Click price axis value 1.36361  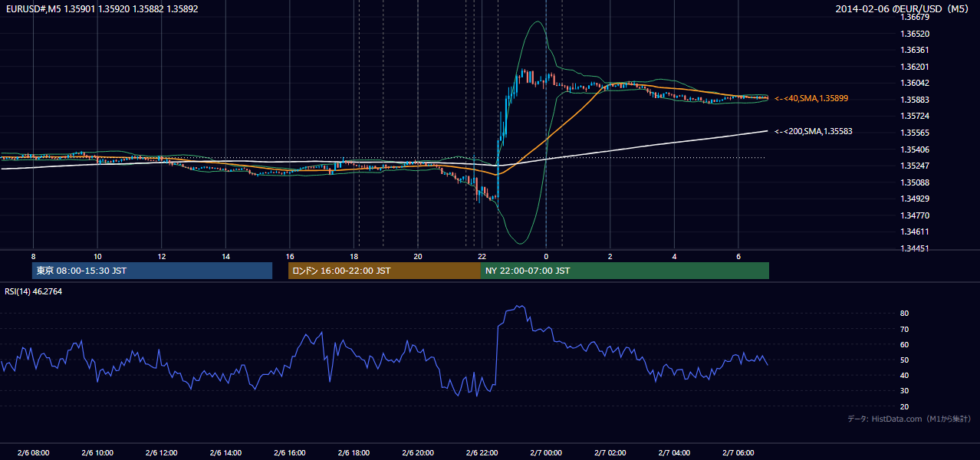point(915,50)
